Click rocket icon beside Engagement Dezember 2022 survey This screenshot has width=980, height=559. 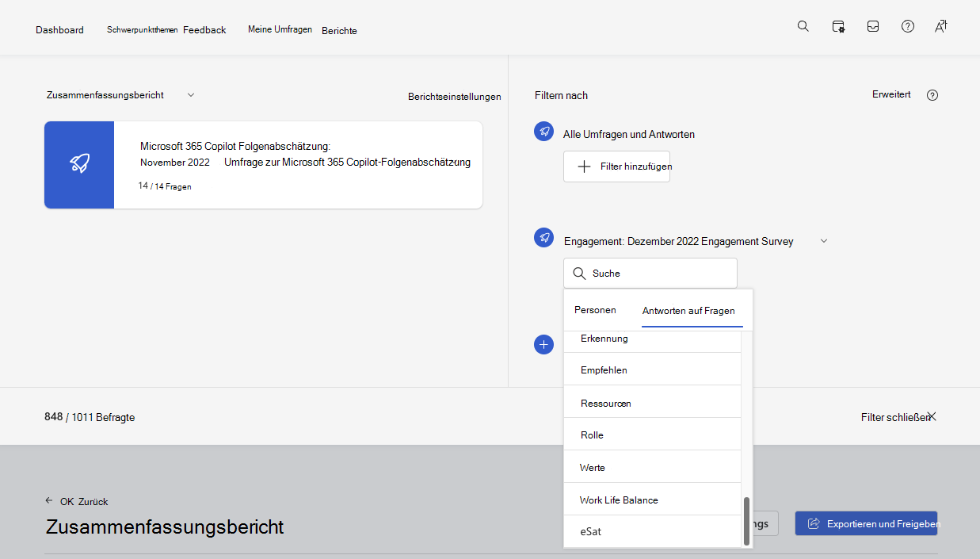click(544, 237)
